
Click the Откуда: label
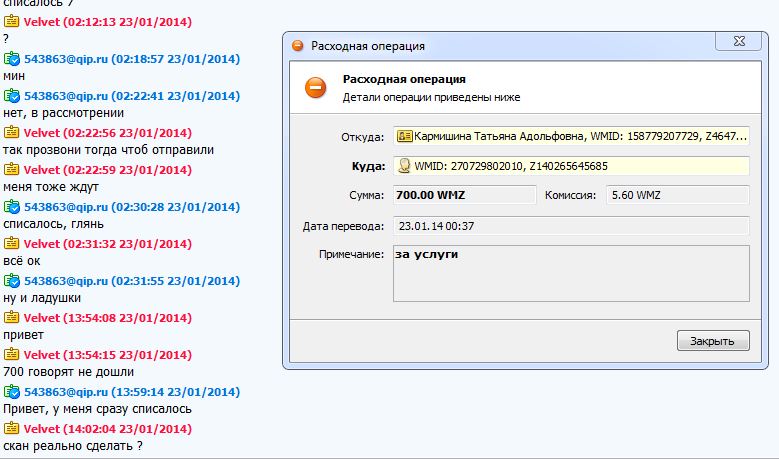363,137
